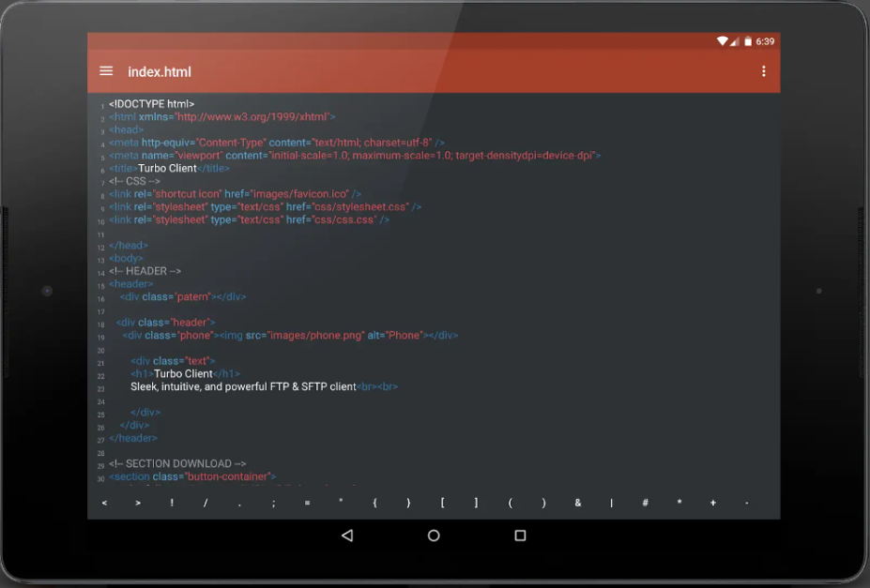Tap the semicolon shortcut key
The width and height of the screenshot is (870, 588).
coord(273,504)
